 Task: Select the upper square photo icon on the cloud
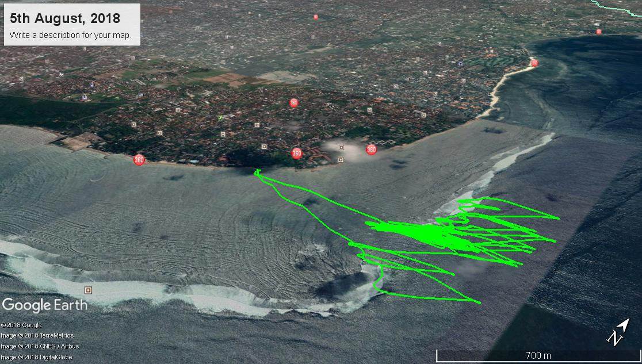coord(341,148)
